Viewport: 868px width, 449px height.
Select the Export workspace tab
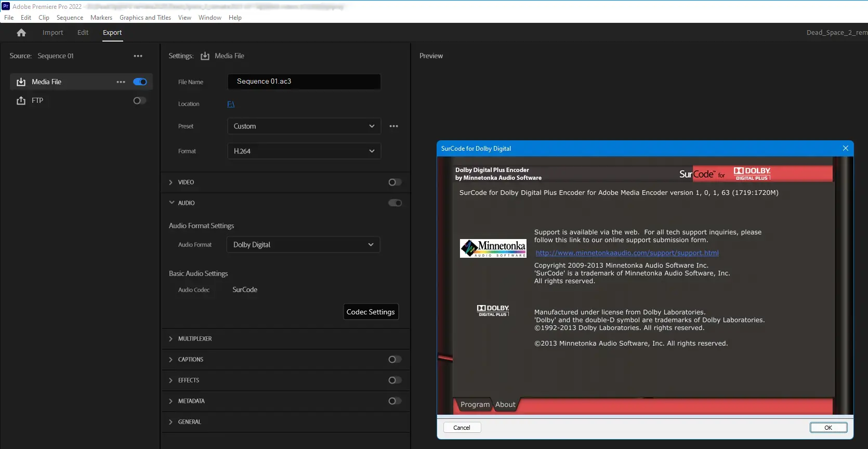point(112,33)
